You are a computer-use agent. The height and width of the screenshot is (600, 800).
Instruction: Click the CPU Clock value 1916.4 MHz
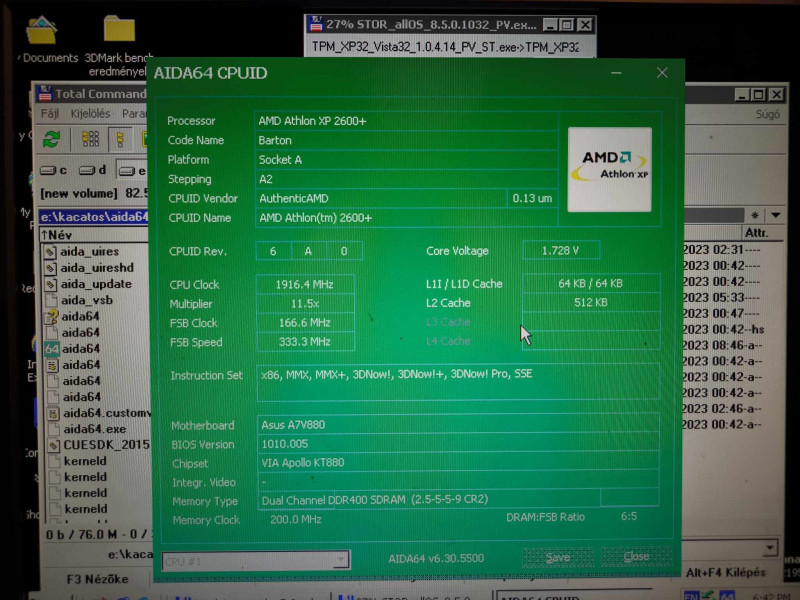[x=305, y=285]
